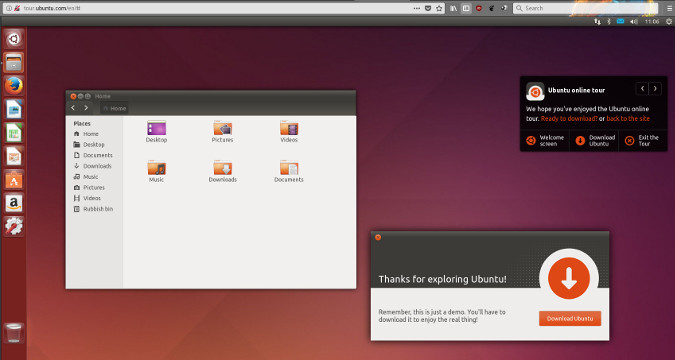Click Download Ubuntu in the tour panel
This screenshot has height=360, width=675.
(x=594, y=141)
